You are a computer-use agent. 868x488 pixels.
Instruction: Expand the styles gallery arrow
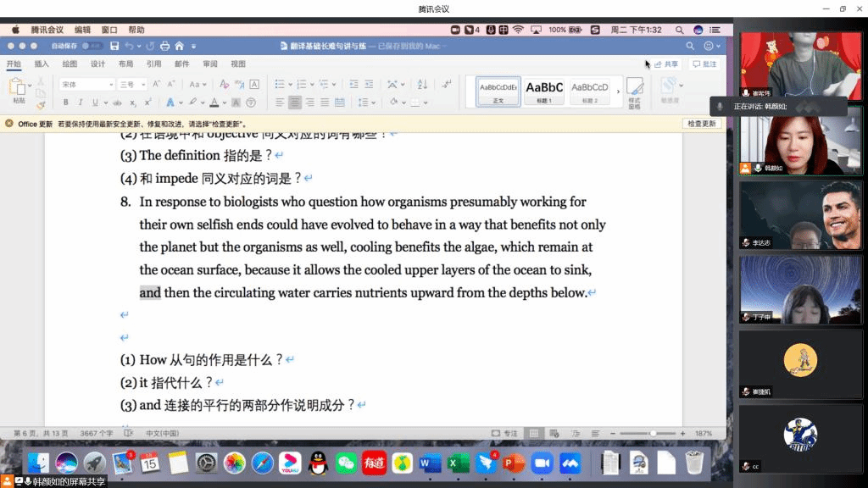click(x=618, y=91)
